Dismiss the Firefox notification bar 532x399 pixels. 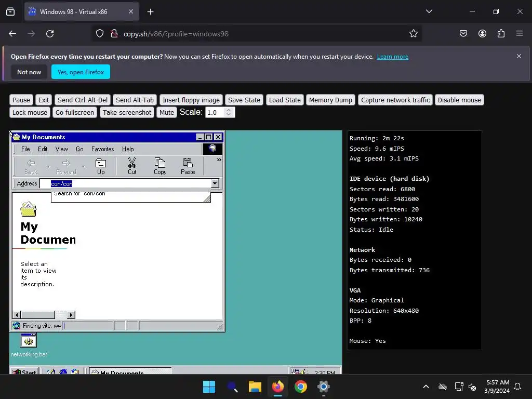tap(519, 56)
